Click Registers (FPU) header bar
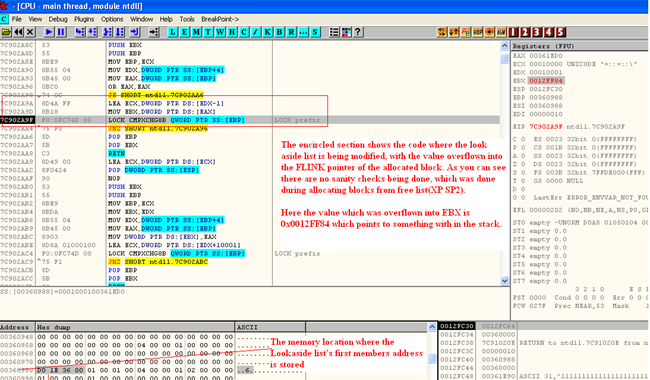This screenshot has height=380, width=650. [x=580, y=46]
